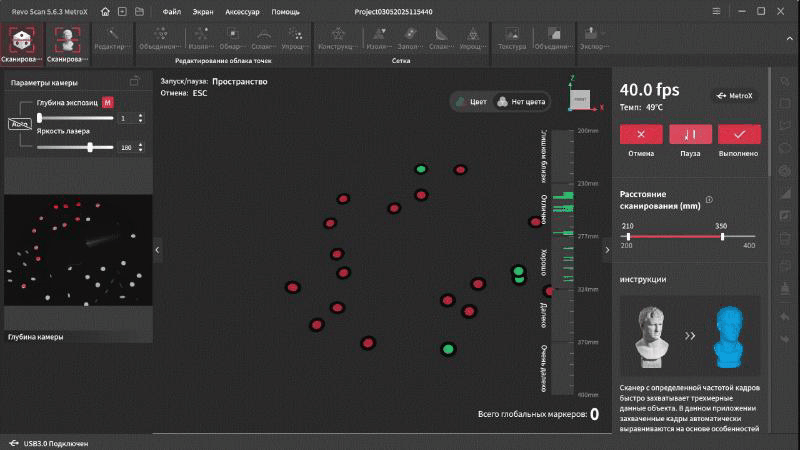Viewport: 800px width, 450px height.
Task: Click the home icon in title bar
Action: click(x=106, y=11)
